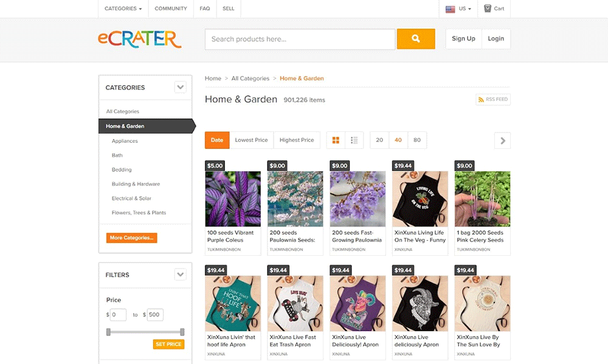This screenshot has width=608, height=364.
Task: Click the eCRATER logo
Action: [140, 39]
